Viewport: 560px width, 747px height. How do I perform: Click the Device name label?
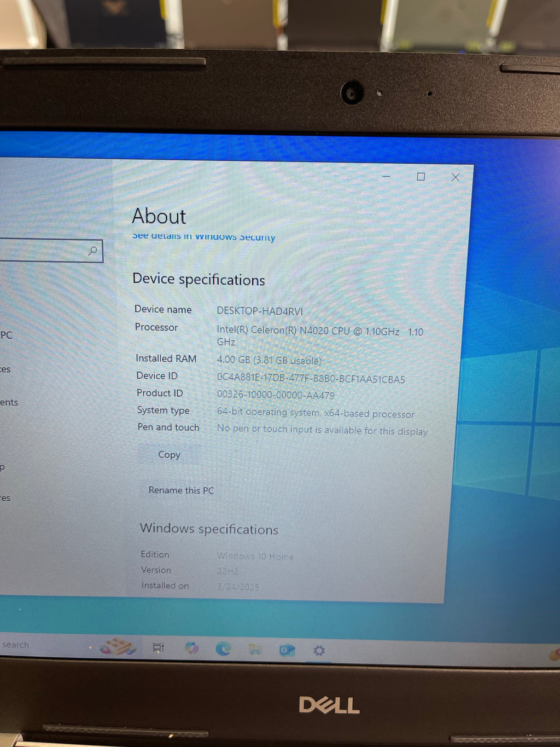[163, 309]
